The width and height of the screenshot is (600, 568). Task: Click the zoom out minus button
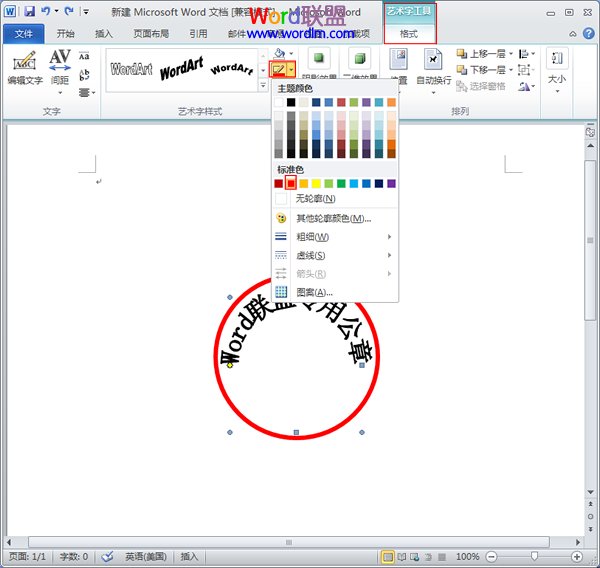(x=492, y=557)
